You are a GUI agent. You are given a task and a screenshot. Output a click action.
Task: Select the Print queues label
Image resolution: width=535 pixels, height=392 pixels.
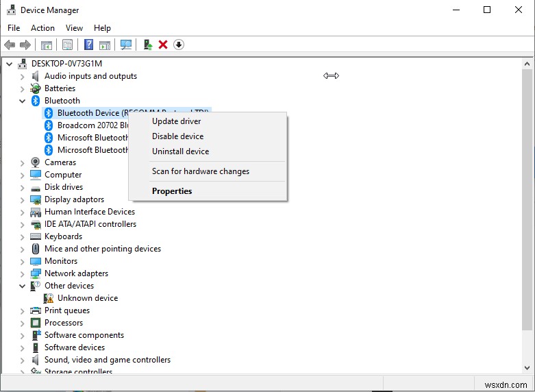coord(67,310)
